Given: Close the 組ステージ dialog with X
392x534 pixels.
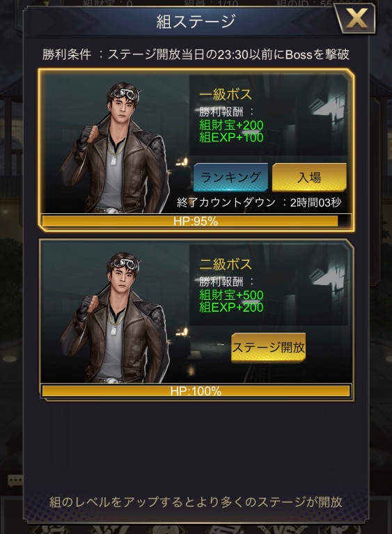Looking at the screenshot, I should 356,18.
